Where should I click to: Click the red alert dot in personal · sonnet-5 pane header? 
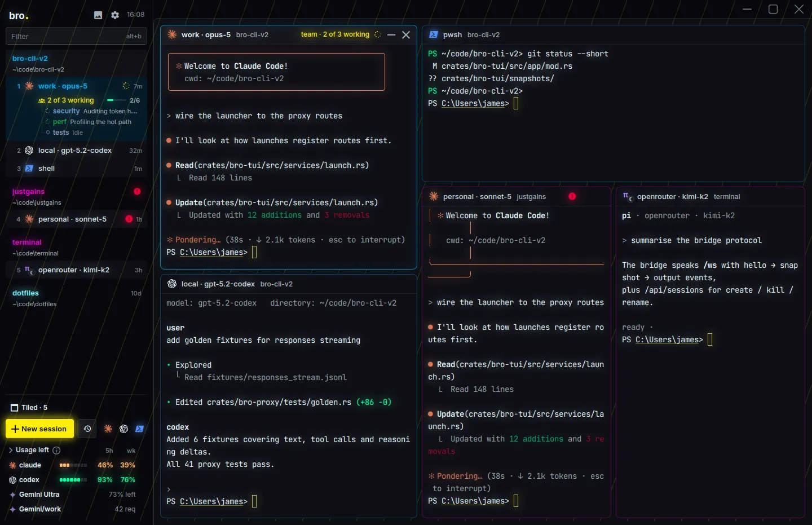tap(572, 196)
